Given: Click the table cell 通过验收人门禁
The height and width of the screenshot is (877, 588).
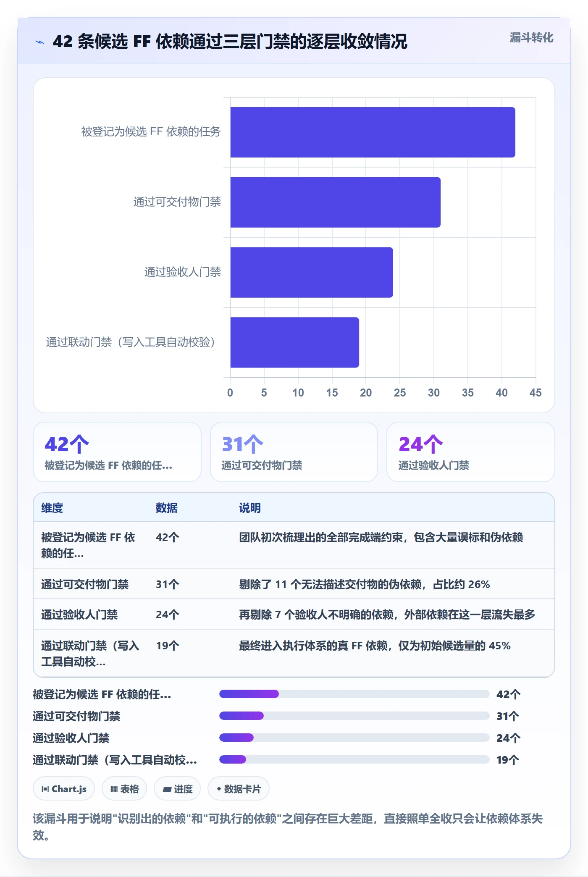Looking at the screenshot, I should 79,614.
